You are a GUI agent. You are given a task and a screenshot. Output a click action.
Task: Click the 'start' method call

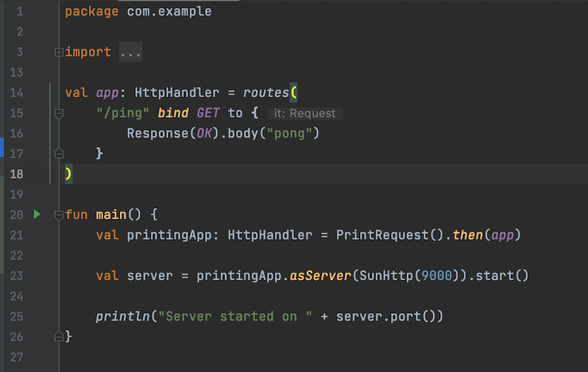[x=495, y=276]
